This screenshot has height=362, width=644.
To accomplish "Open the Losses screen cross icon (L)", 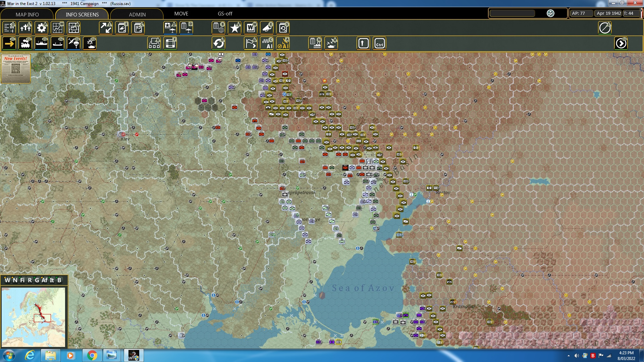I will point(25,28).
